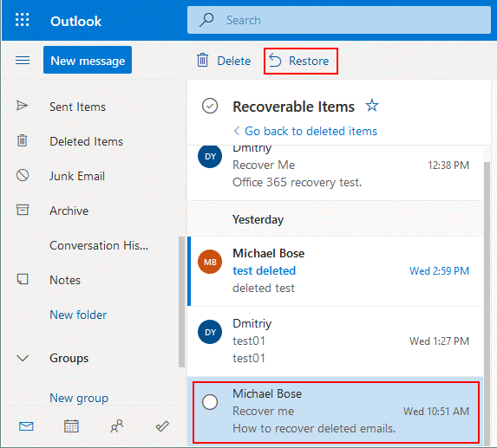Viewport: 497px width, 448px height.
Task: Open the app launcher grid icon
Action: (23, 20)
